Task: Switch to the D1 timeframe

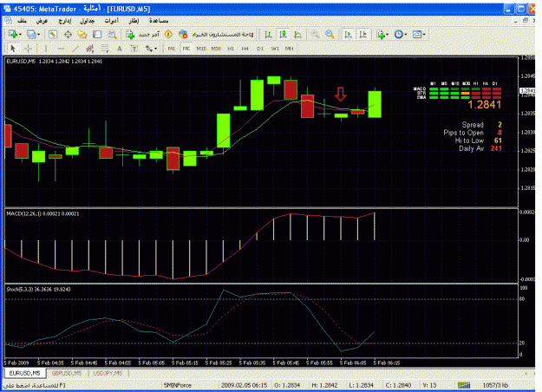Action: tap(260, 49)
